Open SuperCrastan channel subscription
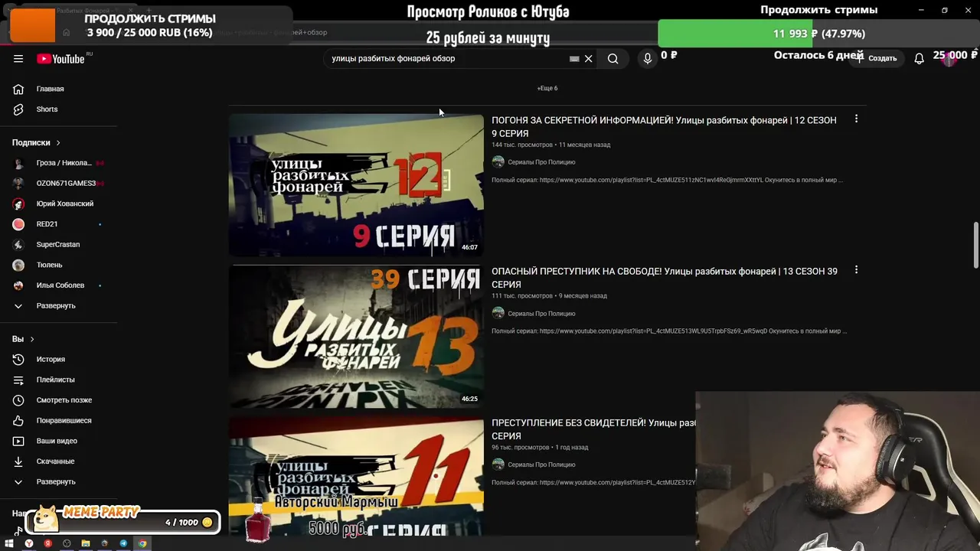 coord(58,245)
